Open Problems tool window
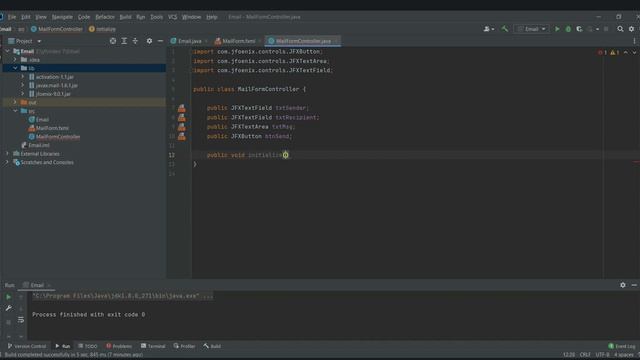This screenshot has width=640, height=360. pos(119,346)
